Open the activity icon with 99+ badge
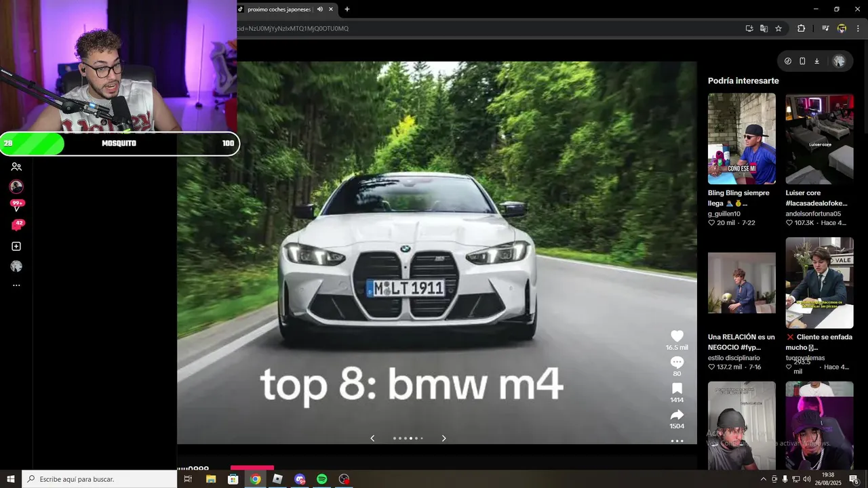Viewport: 868px width, 488px height. 17,205
